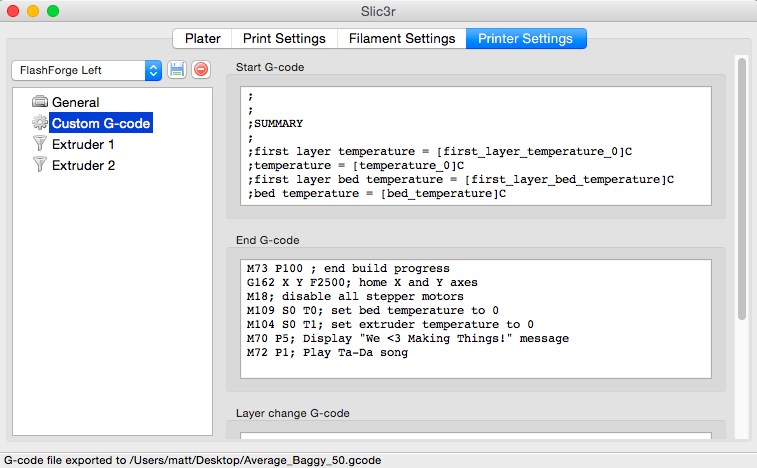Click the Custom G-code gear icon

(40, 123)
